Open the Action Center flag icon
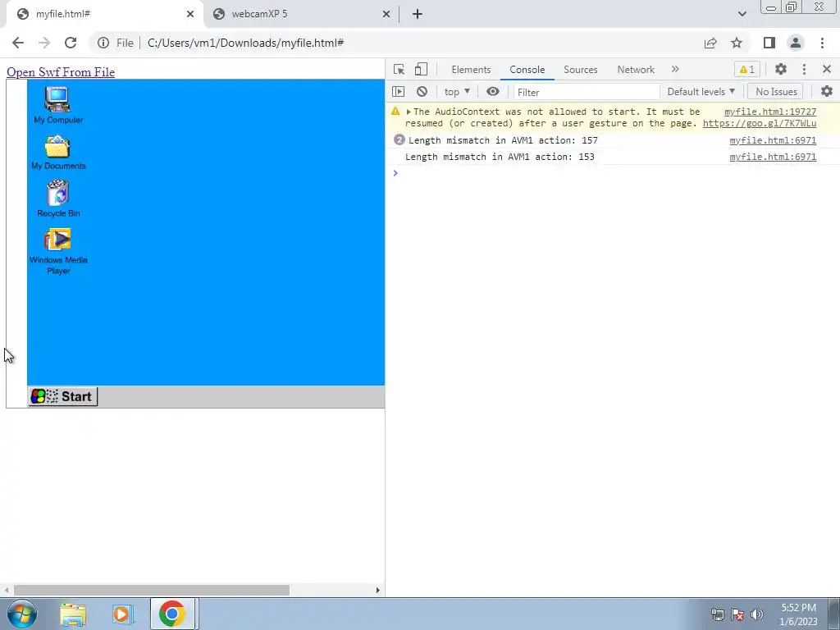840x630 pixels. click(x=737, y=614)
